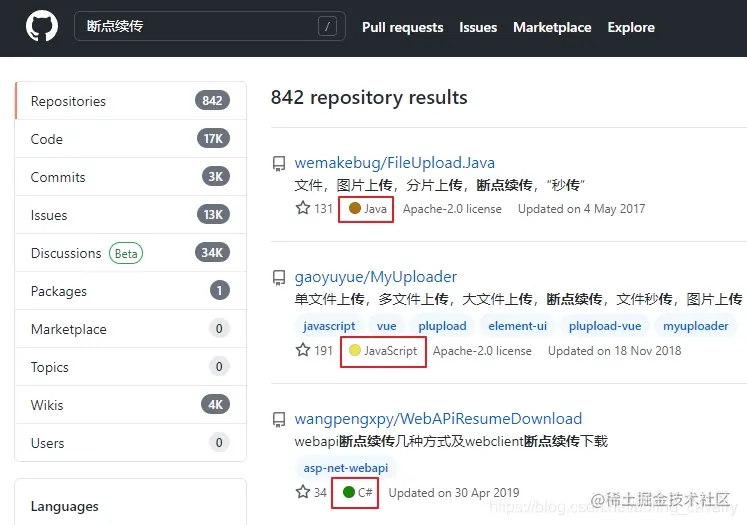Viewport: 747px width, 525px height.
Task: Select the Wikis filter with 4K results
Action: [131, 405]
